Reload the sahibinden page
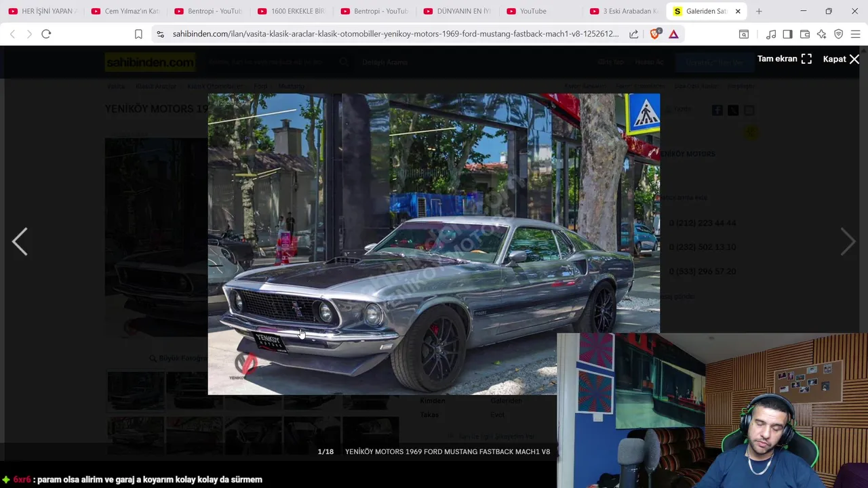 [x=46, y=34]
